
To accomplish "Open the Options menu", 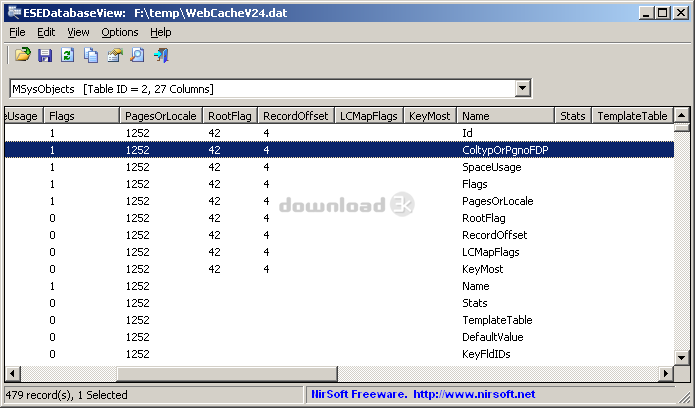I will coord(120,32).
